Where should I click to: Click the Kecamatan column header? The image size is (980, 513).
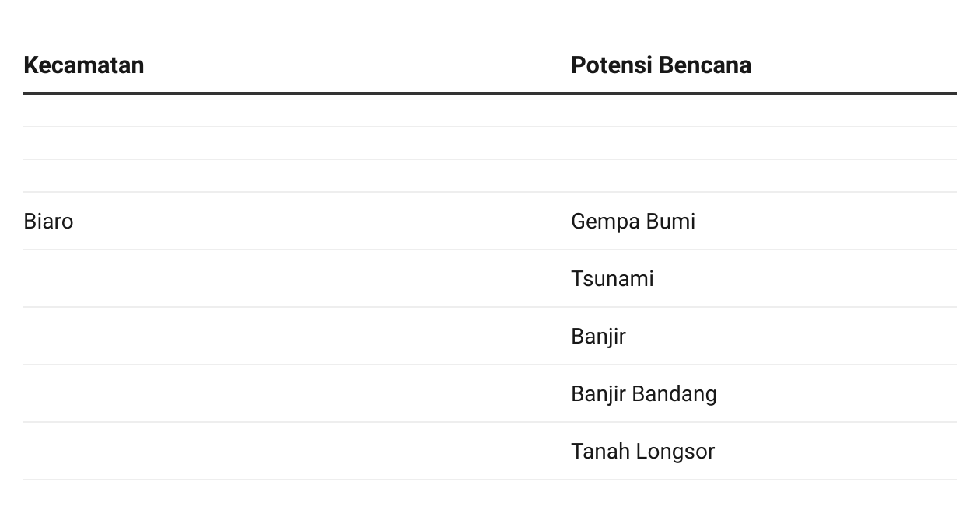pos(84,65)
